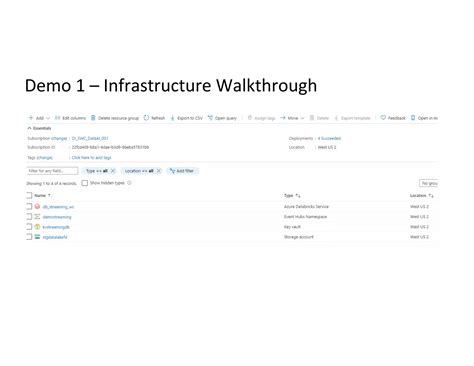
Task: Open Edit columns
Action: pyautogui.click(x=70, y=118)
